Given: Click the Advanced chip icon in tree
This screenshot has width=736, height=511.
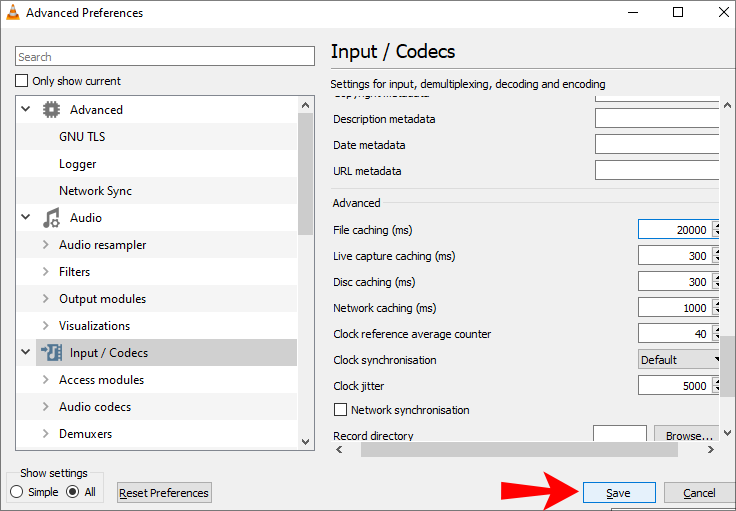Looking at the screenshot, I should pos(51,110).
